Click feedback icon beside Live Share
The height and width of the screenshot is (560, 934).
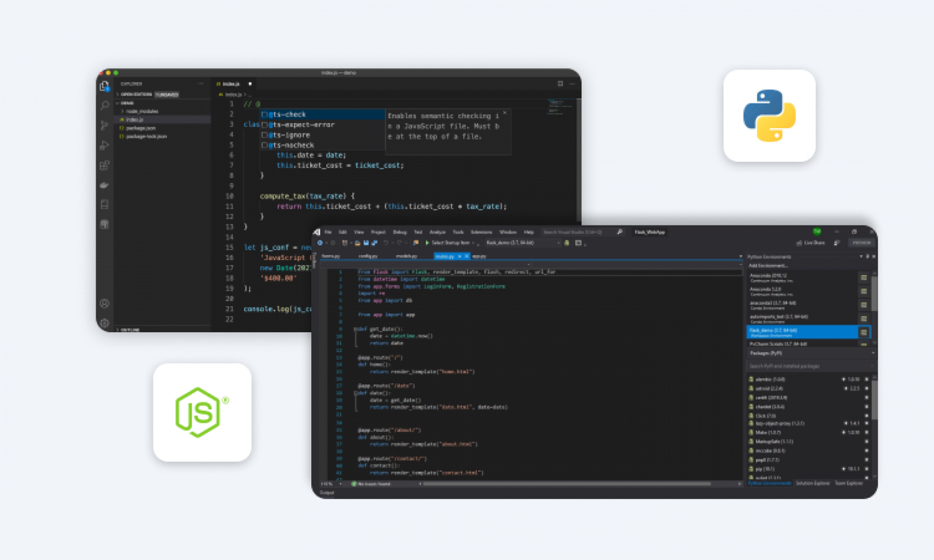(x=837, y=243)
